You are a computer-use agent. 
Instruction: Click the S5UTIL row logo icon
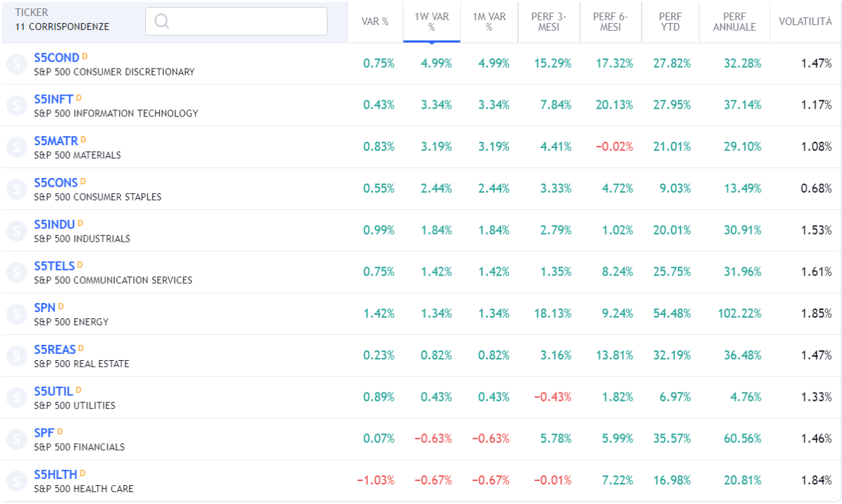tap(16, 397)
